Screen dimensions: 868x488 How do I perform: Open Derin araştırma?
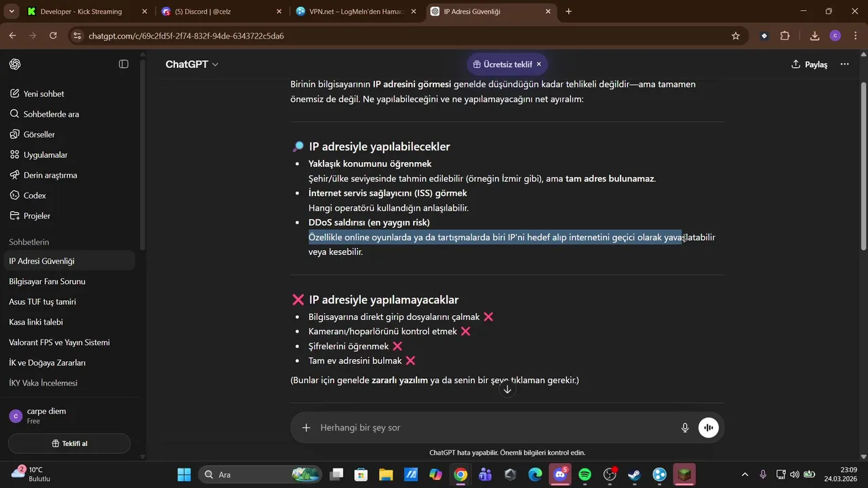click(69, 175)
